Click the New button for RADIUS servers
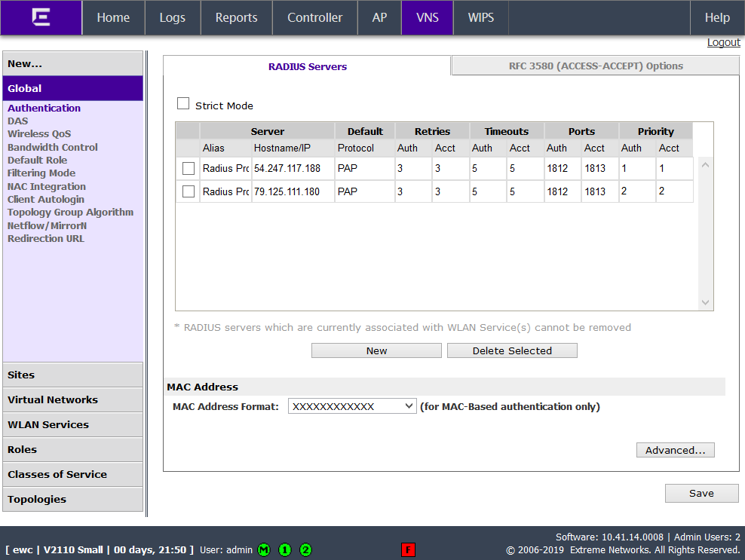The width and height of the screenshot is (745, 560). pos(376,350)
